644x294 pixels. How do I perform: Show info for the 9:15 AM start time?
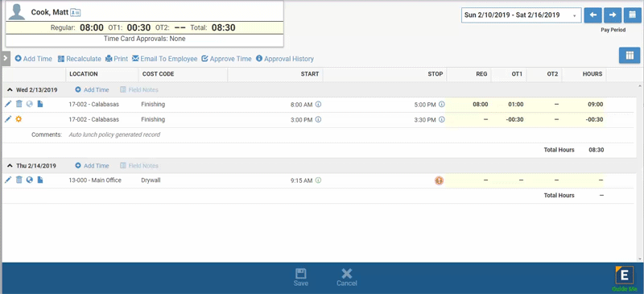point(318,180)
